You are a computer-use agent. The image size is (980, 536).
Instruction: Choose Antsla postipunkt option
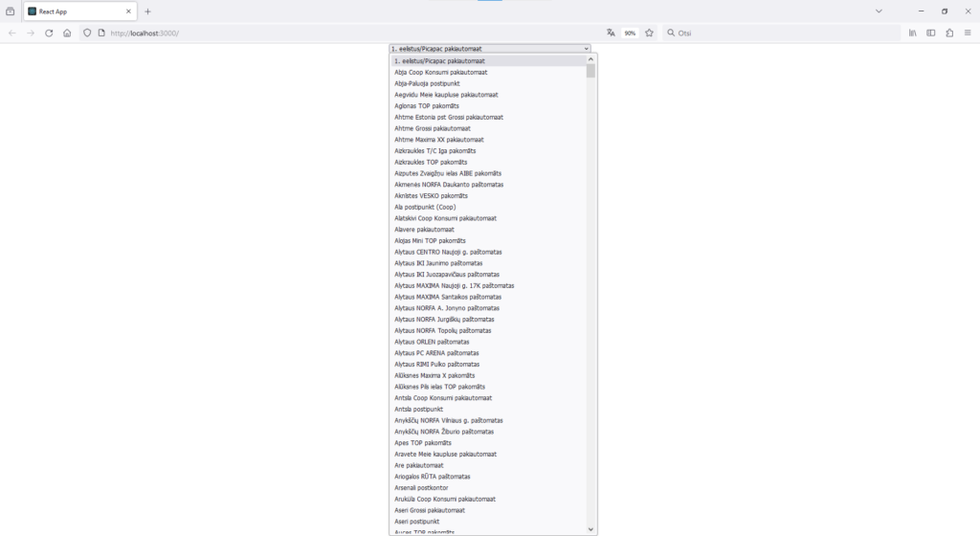(488, 410)
